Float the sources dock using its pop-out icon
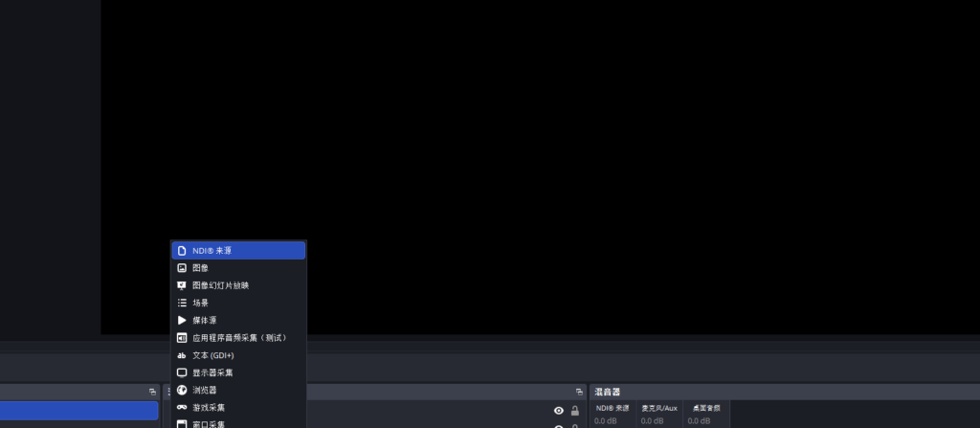Image resolution: width=980 pixels, height=428 pixels. pos(579,392)
